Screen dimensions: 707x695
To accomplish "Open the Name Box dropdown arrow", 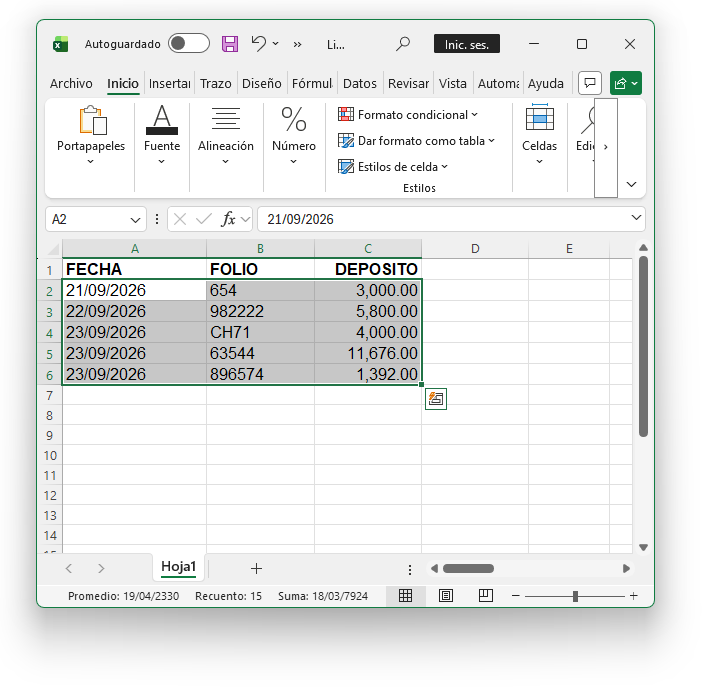I will 135,220.
